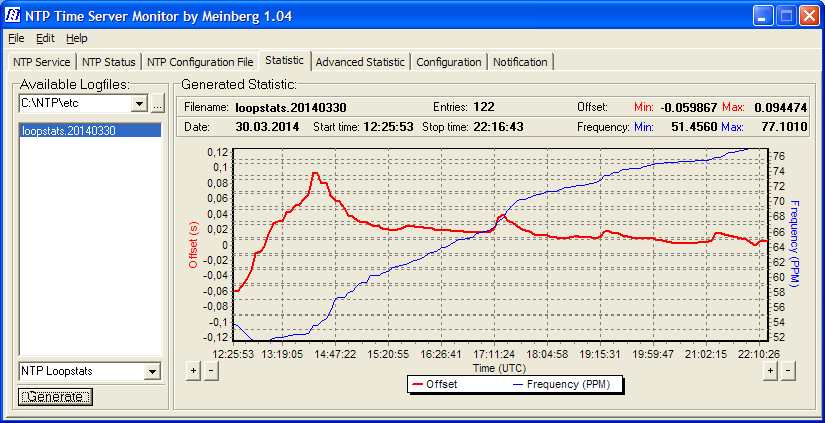Browse for log folder with ellipsis button
The width and height of the screenshot is (825, 423).
[157, 103]
